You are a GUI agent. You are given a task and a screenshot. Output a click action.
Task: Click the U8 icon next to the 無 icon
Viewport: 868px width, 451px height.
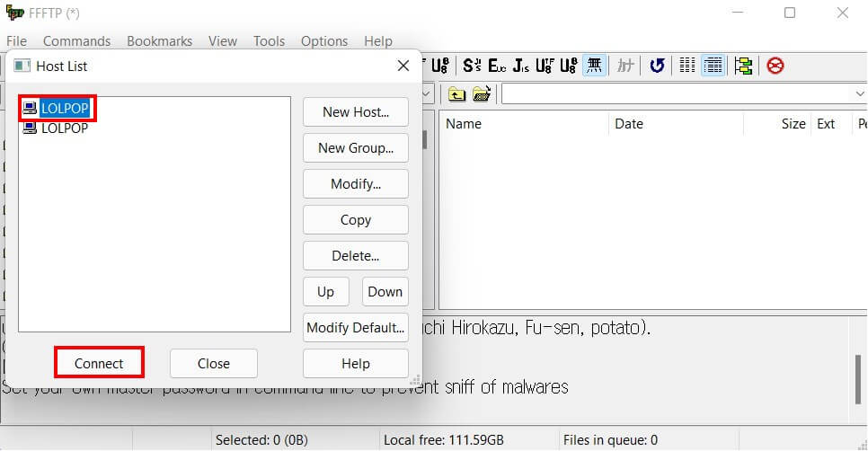point(569,66)
